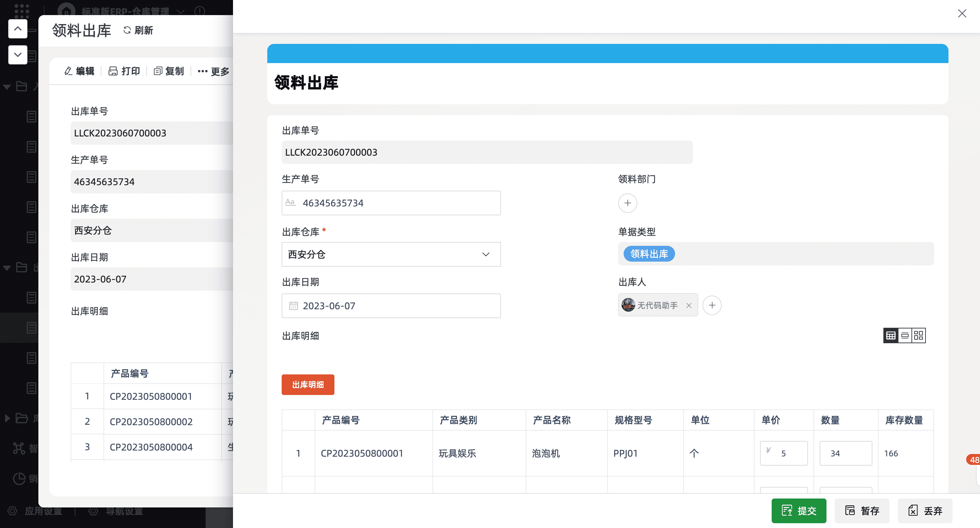The height and width of the screenshot is (528, 980).
Task: Submit the form with 提交 button
Action: (x=798, y=511)
